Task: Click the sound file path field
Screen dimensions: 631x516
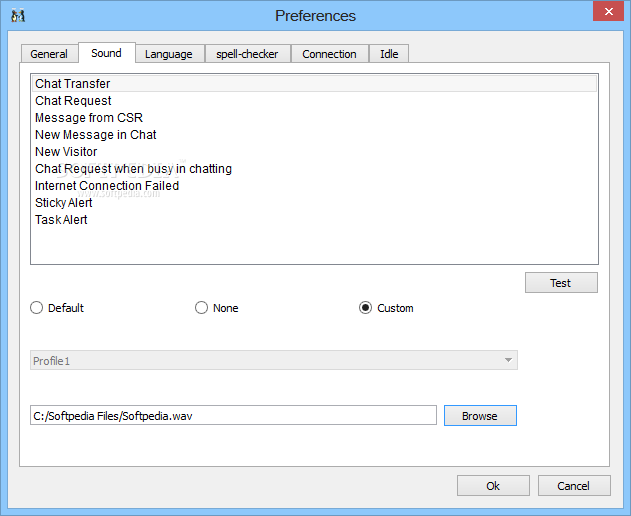Action: pos(233,415)
